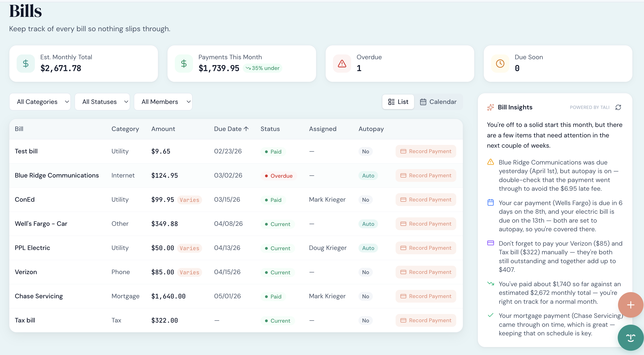Open the All Categories filter dropdown

(x=40, y=102)
